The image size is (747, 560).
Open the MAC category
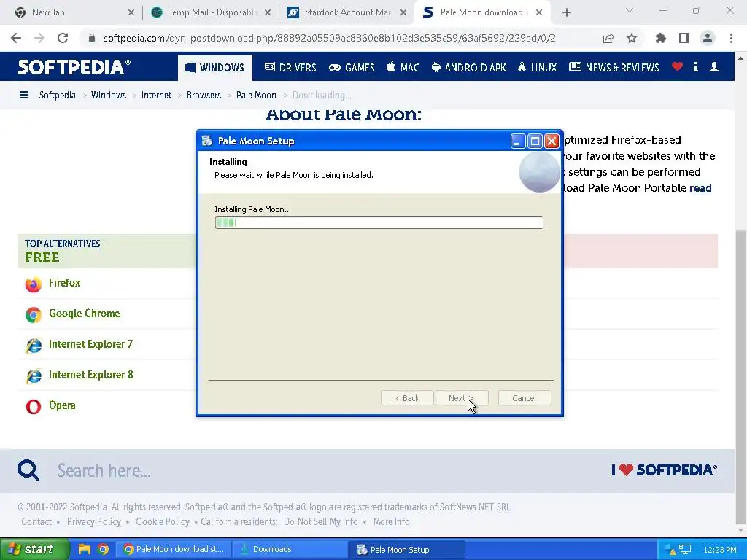[403, 67]
